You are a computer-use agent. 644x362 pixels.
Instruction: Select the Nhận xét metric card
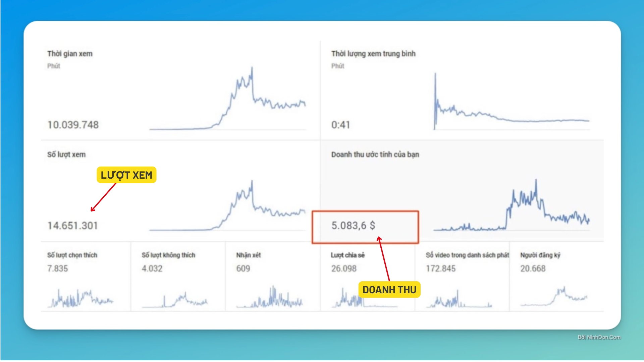tap(248, 255)
